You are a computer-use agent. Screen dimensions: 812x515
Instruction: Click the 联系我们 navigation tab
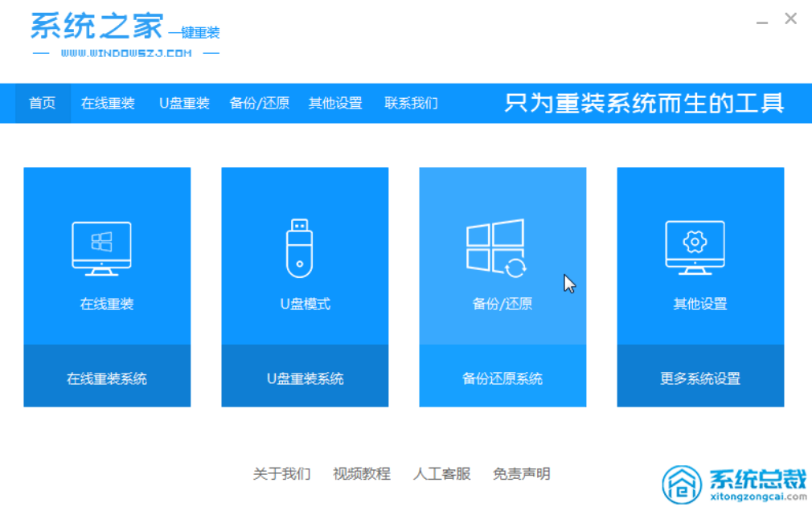click(x=411, y=104)
